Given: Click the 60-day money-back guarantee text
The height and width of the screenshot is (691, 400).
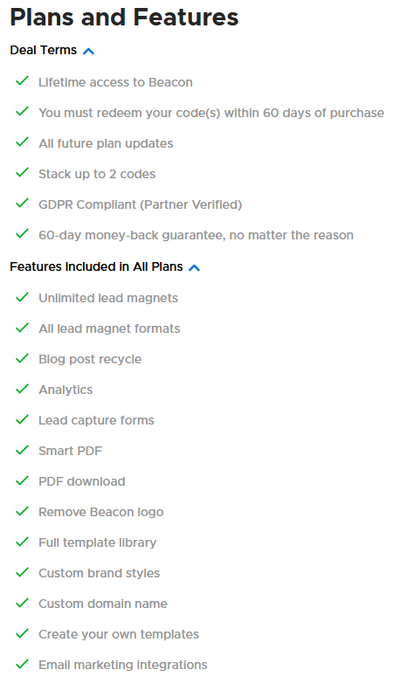Looking at the screenshot, I should click(x=196, y=235).
